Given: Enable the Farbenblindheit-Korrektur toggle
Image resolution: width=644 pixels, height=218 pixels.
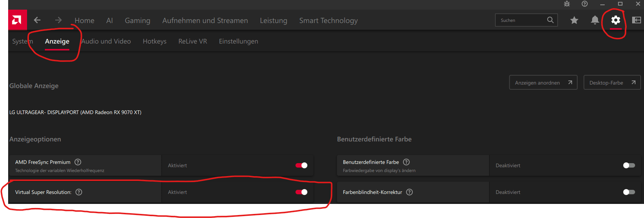Looking at the screenshot, I should coord(629,192).
